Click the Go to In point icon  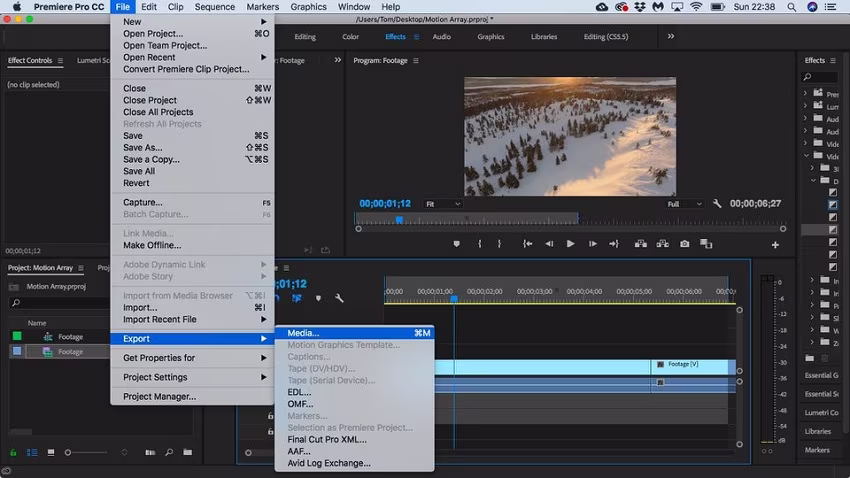[x=528, y=243]
